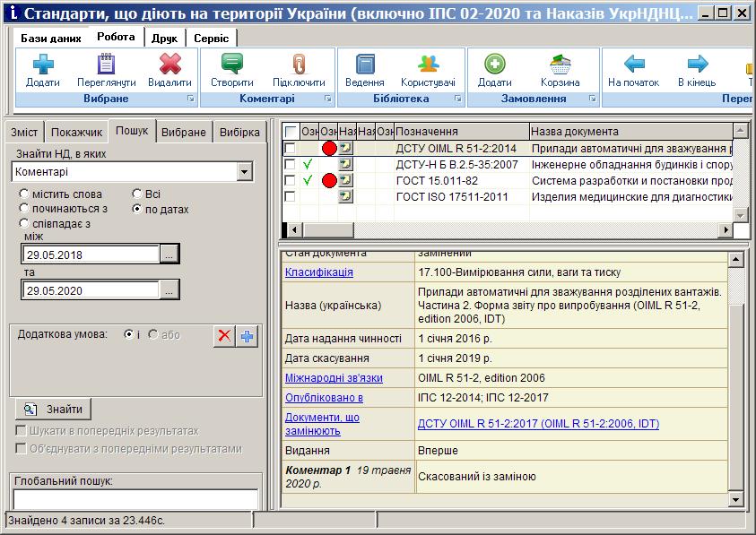The height and width of the screenshot is (535, 756).
Task: Select the і condition radio button
Action: (x=129, y=334)
